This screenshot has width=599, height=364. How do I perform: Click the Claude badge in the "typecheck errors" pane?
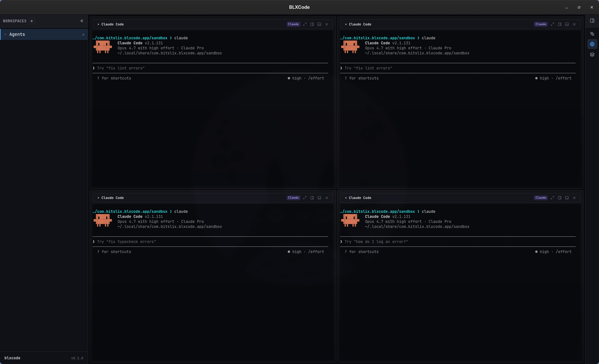tap(293, 198)
